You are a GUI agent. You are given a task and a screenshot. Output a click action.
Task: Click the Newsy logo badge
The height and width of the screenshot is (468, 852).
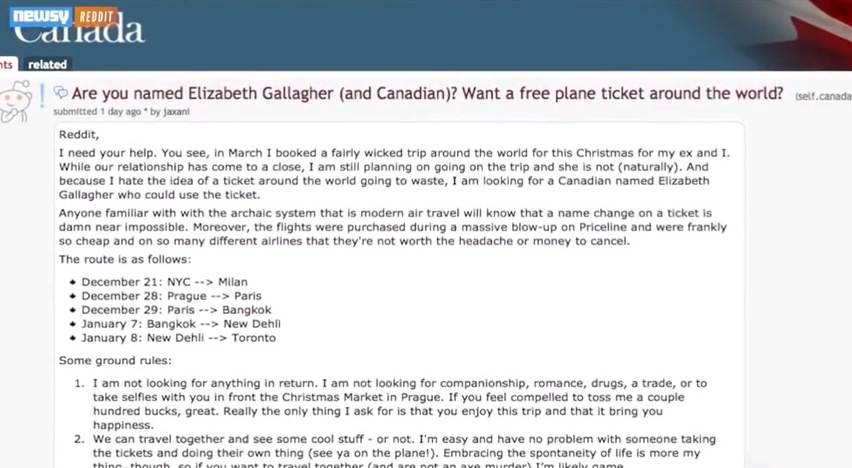tap(41, 17)
